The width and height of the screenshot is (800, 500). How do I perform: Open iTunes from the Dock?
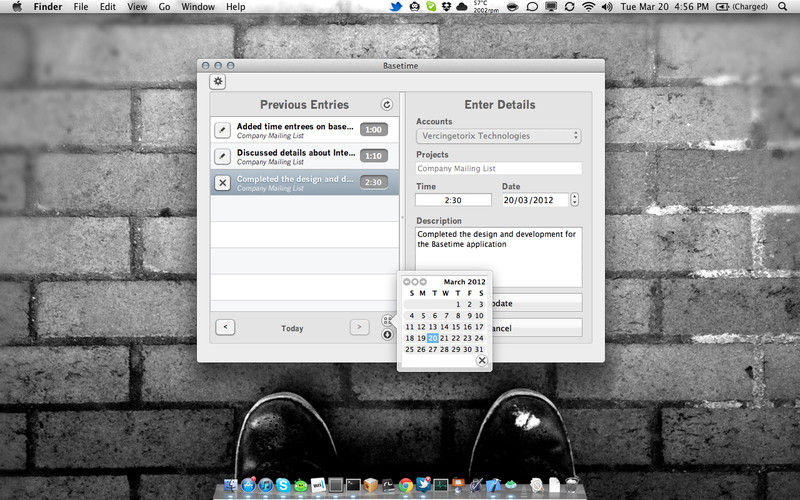point(266,485)
